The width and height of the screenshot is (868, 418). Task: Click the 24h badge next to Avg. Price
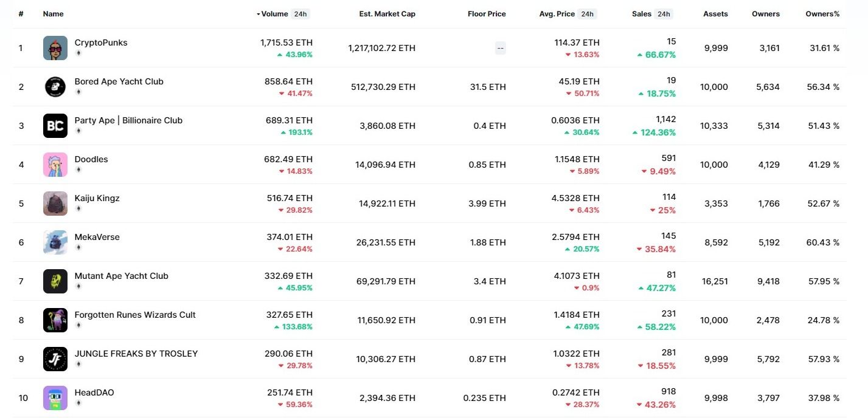pos(587,14)
